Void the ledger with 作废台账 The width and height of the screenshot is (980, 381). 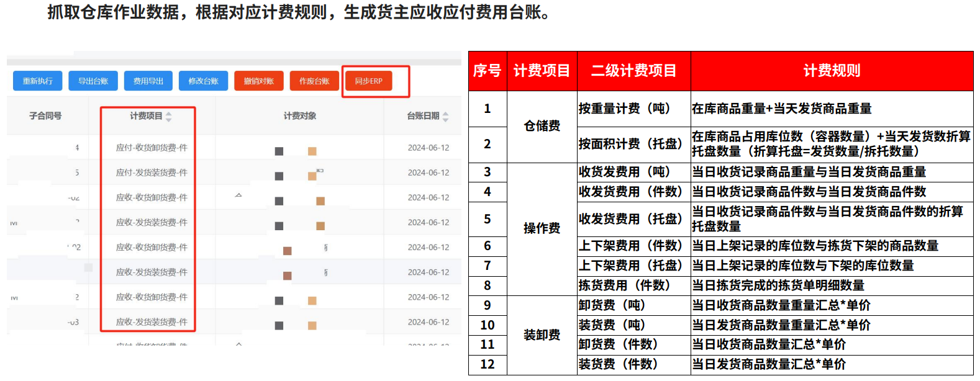coord(314,81)
